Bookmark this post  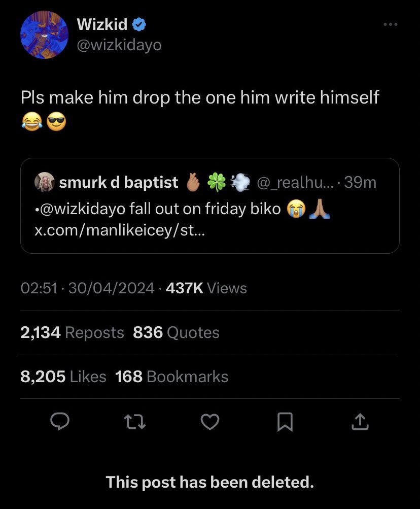[x=285, y=421]
